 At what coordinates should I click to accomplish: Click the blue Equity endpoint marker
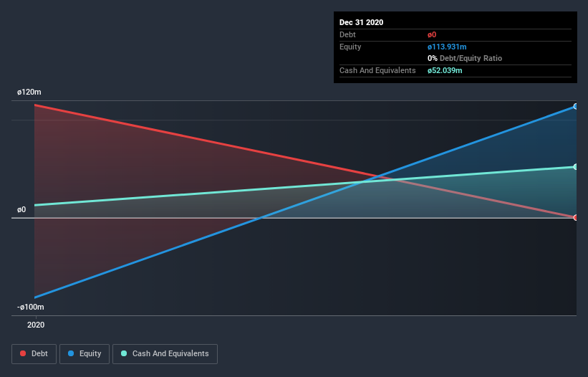point(576,107)
